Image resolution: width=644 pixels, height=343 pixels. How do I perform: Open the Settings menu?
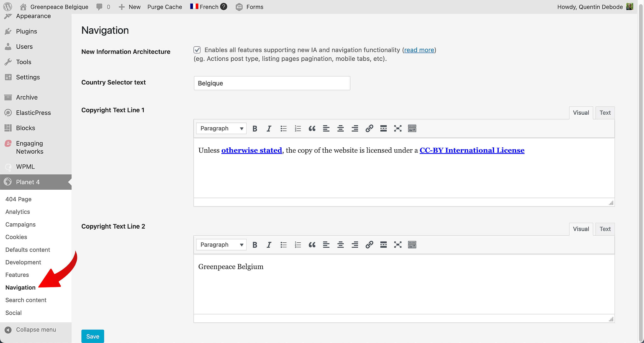(x=28, y=77)
